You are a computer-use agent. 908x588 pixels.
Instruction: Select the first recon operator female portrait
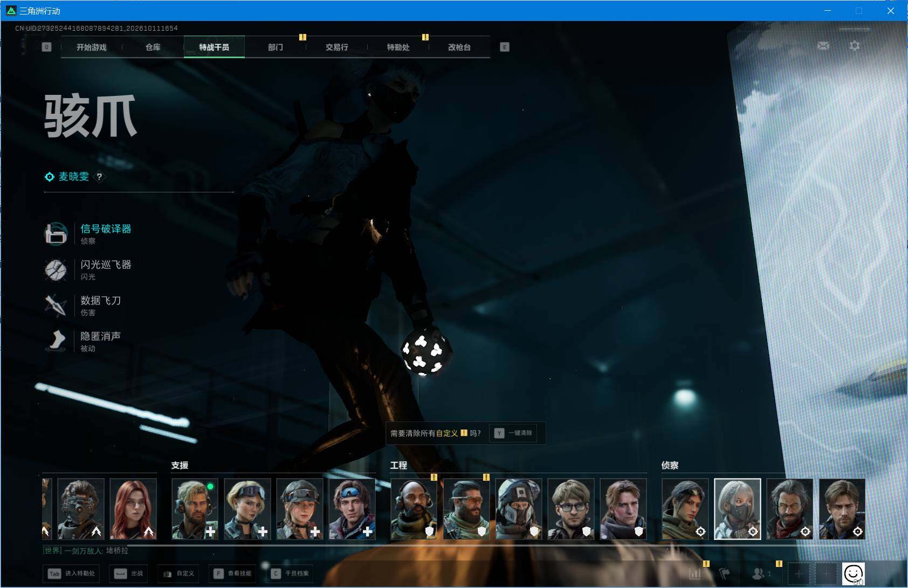coord(685,509)
